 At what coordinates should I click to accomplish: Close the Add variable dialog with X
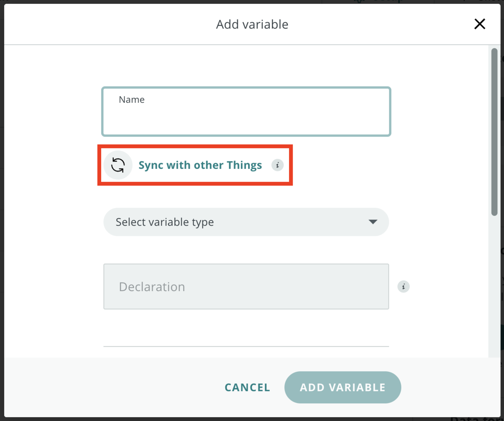tap(480, 24)
